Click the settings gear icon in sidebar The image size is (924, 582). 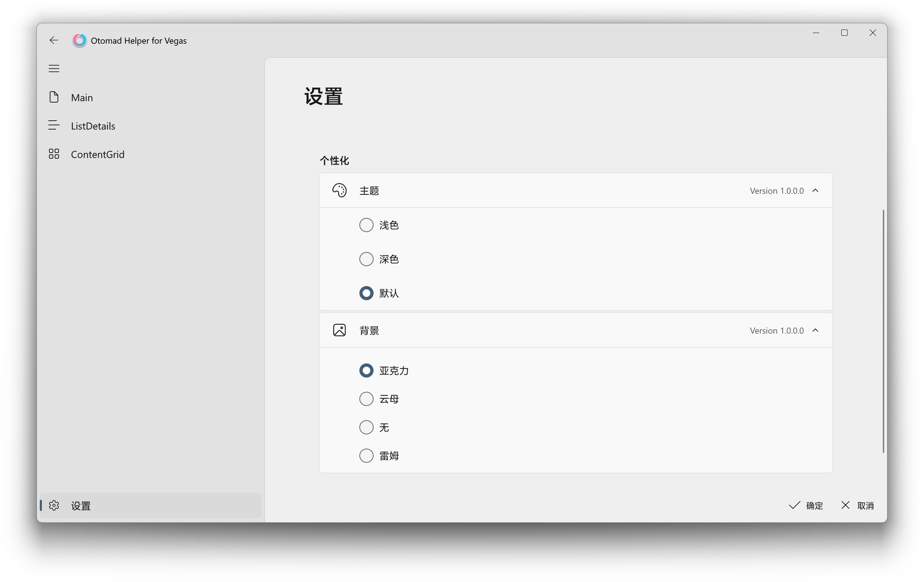[54, 506]
